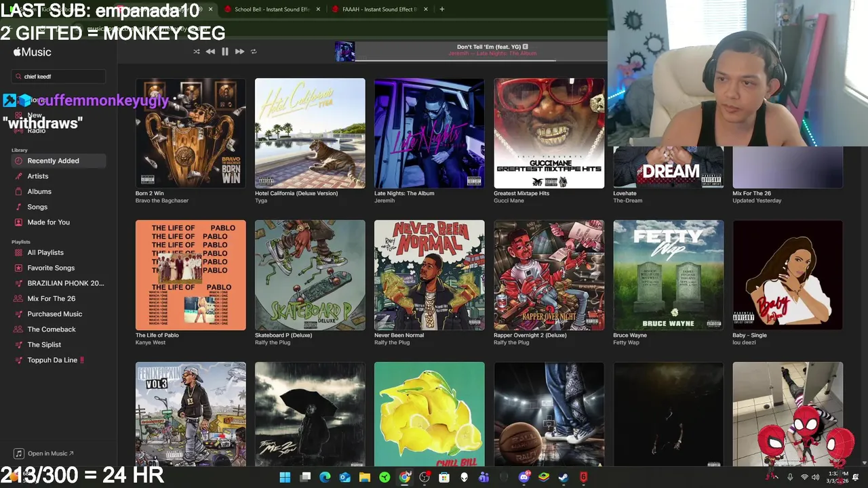Screen dimensions: 868x488
Task: Open Microsoft Teams from the taskbar
Action: [484, 477]
